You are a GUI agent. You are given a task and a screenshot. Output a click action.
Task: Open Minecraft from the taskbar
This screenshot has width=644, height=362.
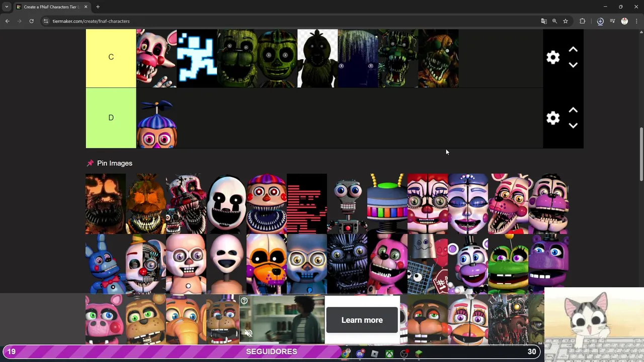click(419, 354)
